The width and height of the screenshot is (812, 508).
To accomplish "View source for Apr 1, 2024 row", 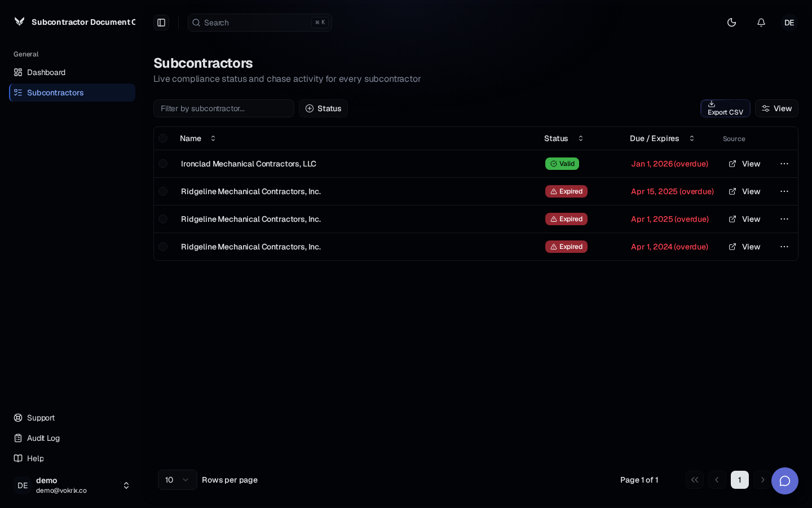I will pyautogui.click(x=744, y=247).
